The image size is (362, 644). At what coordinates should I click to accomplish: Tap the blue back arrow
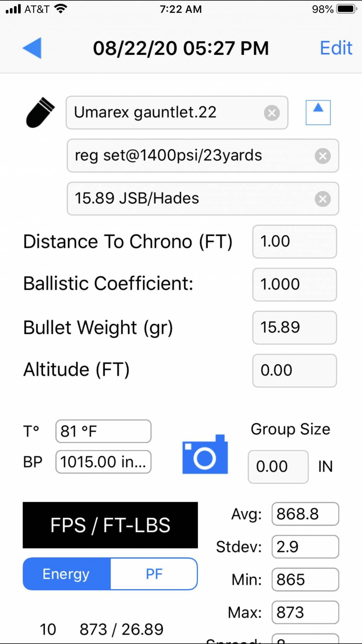(32, 48)
